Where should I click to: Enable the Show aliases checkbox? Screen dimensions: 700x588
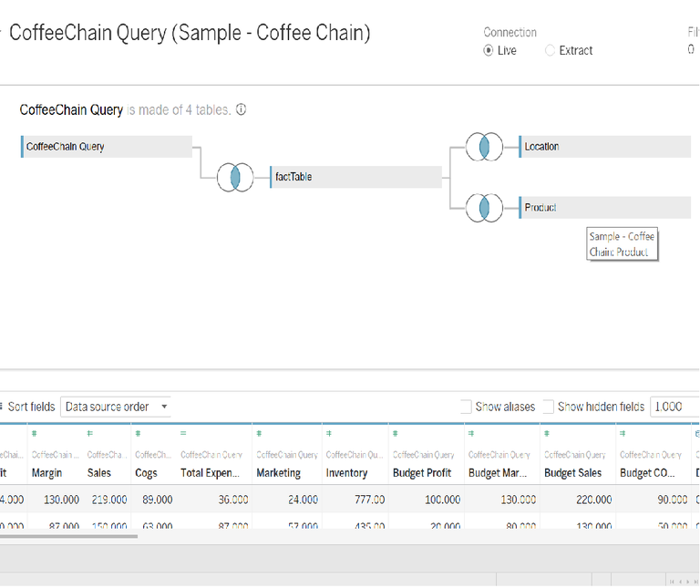tap(466, 407)
